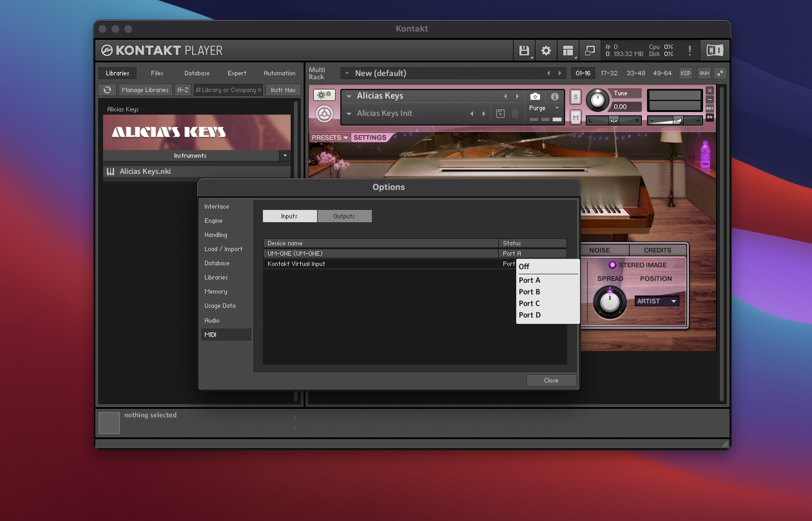This screenshot has height=521, width=812.
Task: Open the SETTINGS page
Action: 370,137
